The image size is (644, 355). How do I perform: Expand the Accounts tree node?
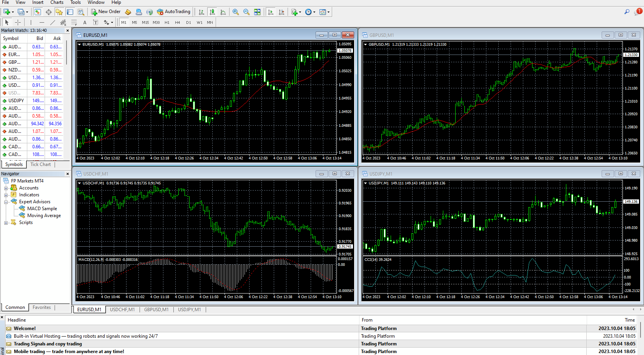[6, 188]
